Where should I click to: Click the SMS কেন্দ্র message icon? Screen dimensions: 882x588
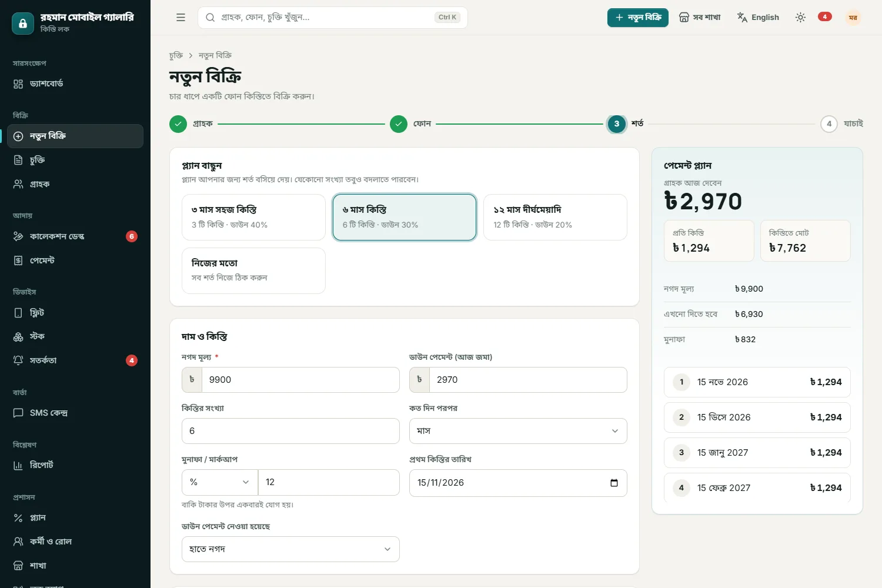(x=18, y=413)
